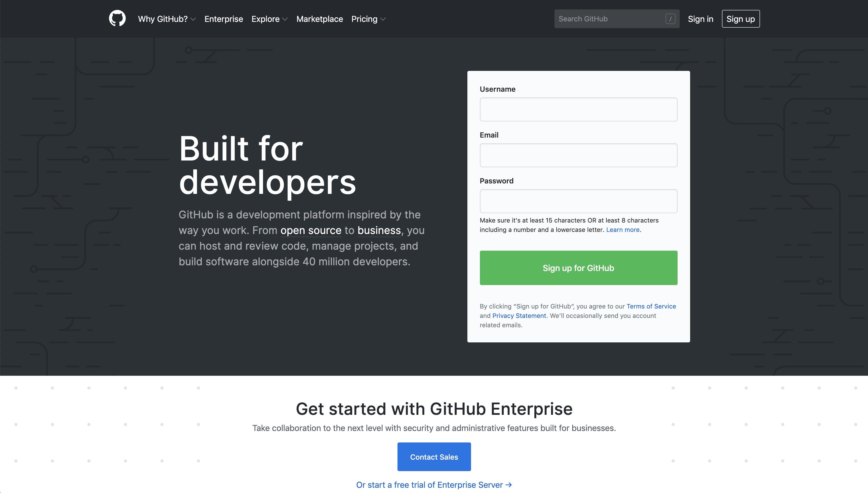
Task: Click the free trial Enterprise Server link
Action: [434, 485]
